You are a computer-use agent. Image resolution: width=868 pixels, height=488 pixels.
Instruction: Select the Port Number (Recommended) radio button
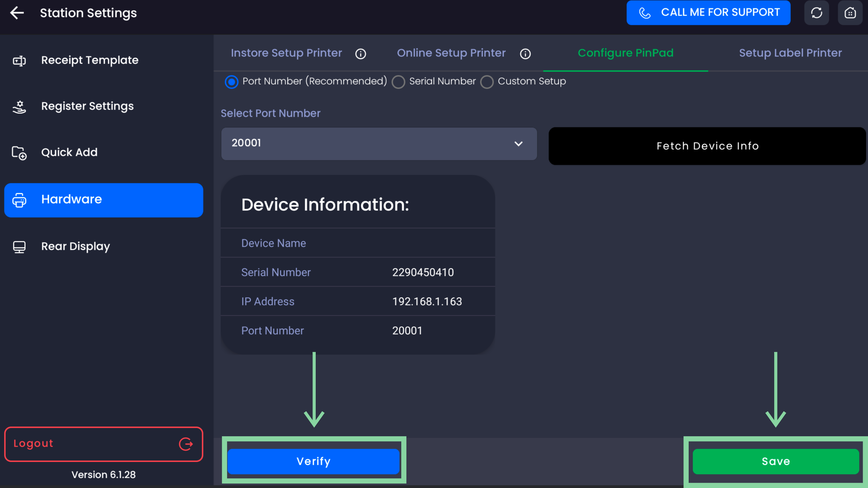(232, 82)
